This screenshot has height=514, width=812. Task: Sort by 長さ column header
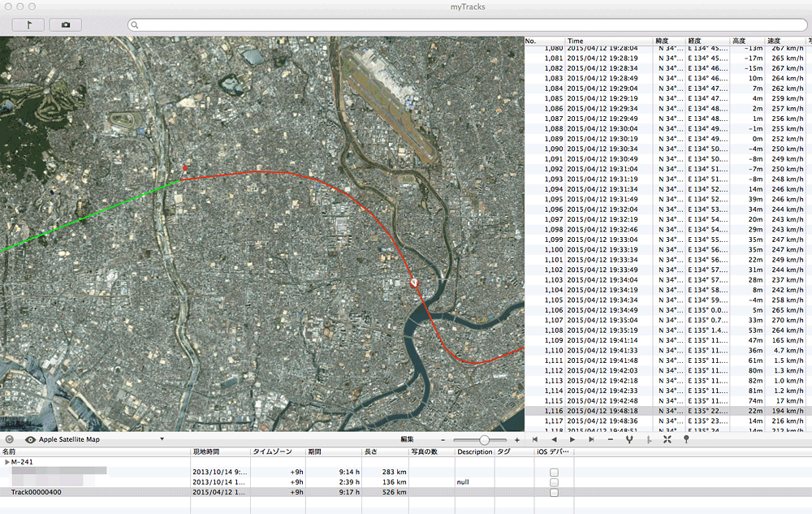385,452
